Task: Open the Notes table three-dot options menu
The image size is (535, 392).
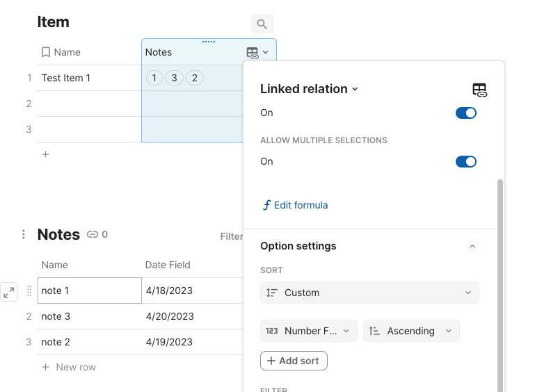Action: point(24,234)
